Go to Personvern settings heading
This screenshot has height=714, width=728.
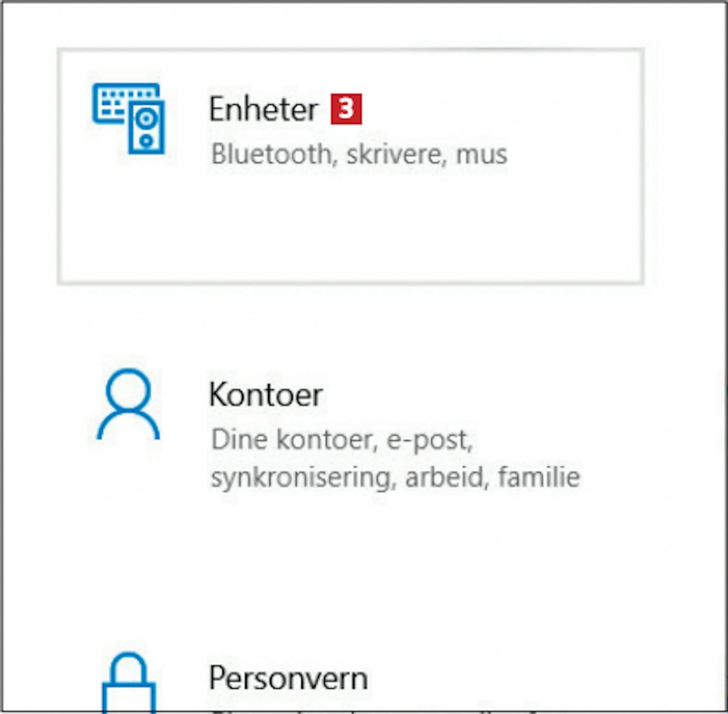[x=288, y=678]
